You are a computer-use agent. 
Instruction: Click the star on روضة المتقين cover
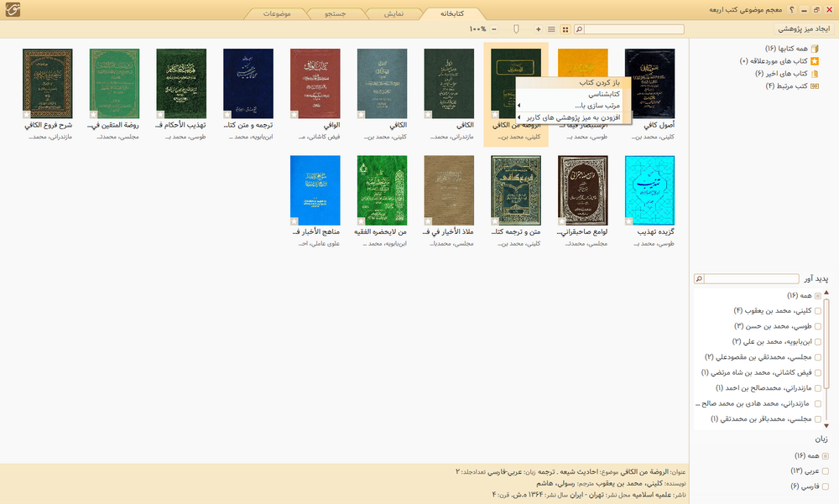(x=94, y=115)
